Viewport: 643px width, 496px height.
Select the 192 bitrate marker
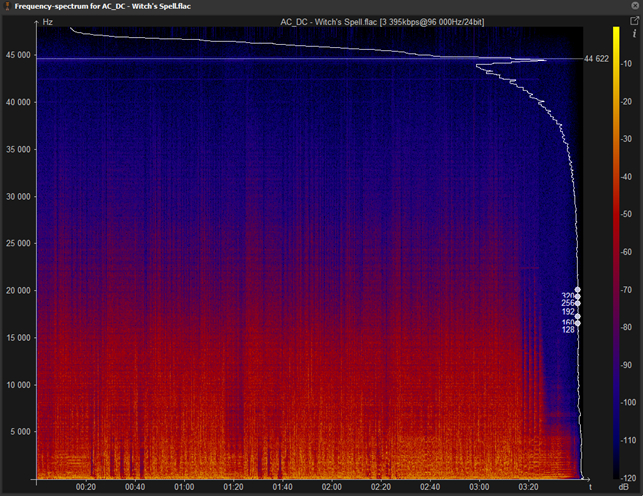568,312
